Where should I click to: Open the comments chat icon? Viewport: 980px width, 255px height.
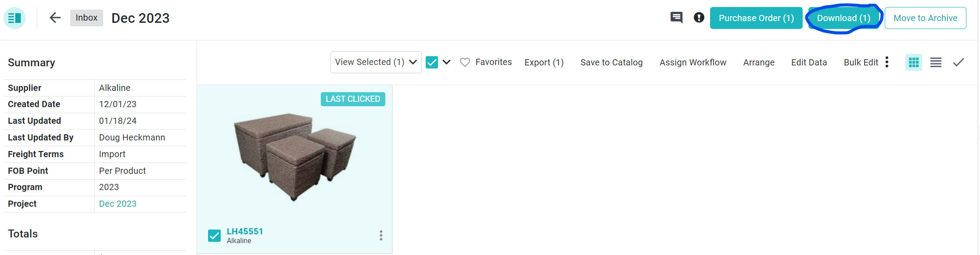[x=676, y=18]
